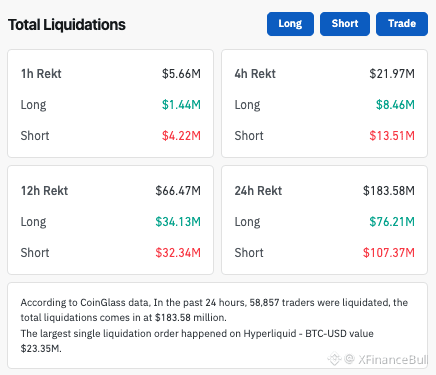Viewport: 436px width, 375px height.
Task: Click the 4h Long value $8.46M
Action: (395, 105)
